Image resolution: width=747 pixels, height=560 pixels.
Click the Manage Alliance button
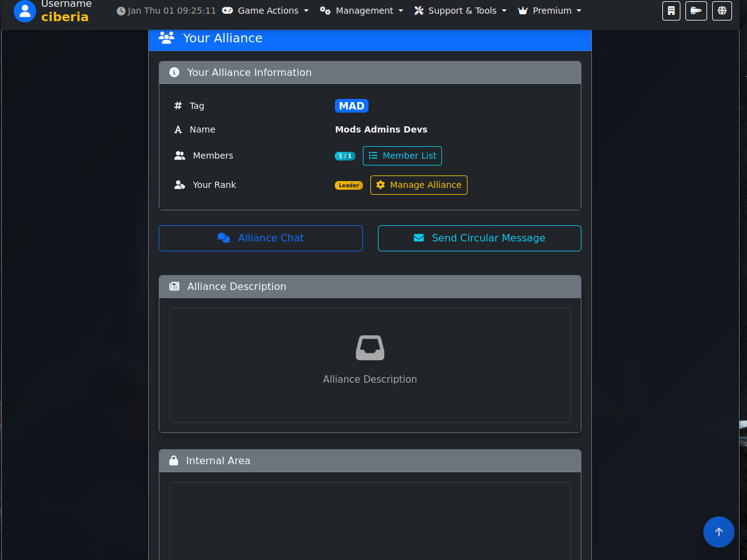(418, 185)
